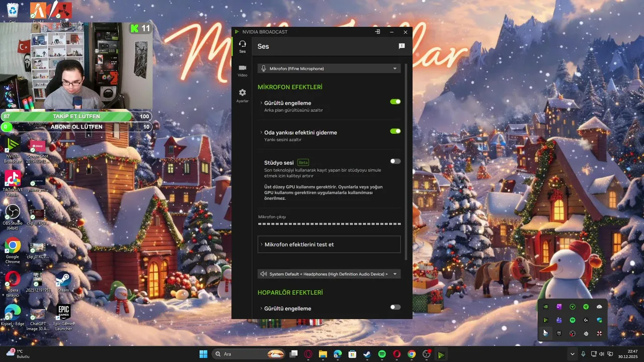Click the HOPARLÖR EFEKTLERİ heading
The image size is (644, 362).
pyautogui.click(x=290, y=292)
